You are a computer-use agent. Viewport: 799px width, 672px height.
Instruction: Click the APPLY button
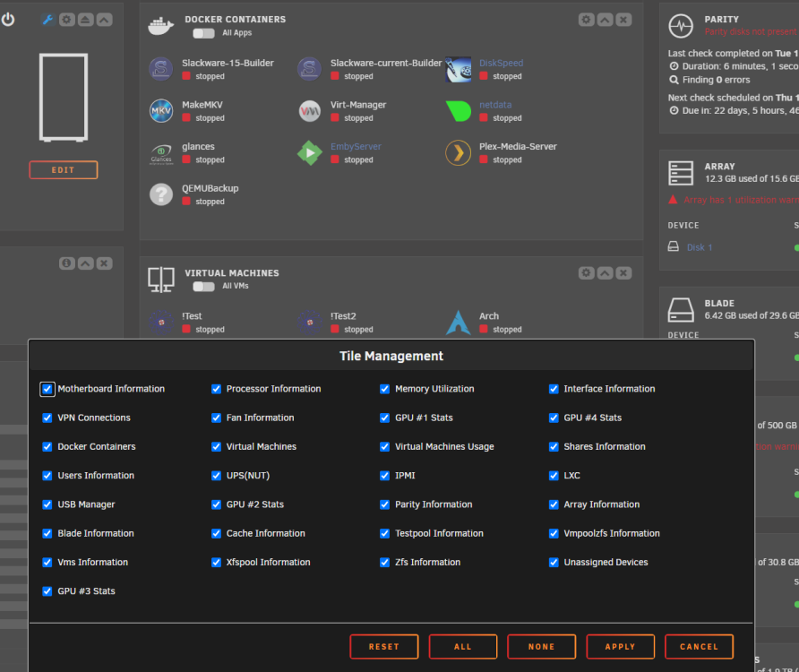620,647
